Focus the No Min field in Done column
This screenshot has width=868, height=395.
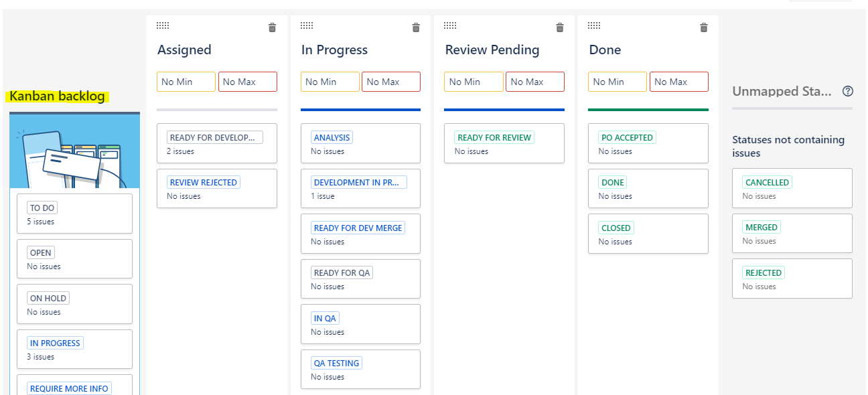[x=618, y=82]
